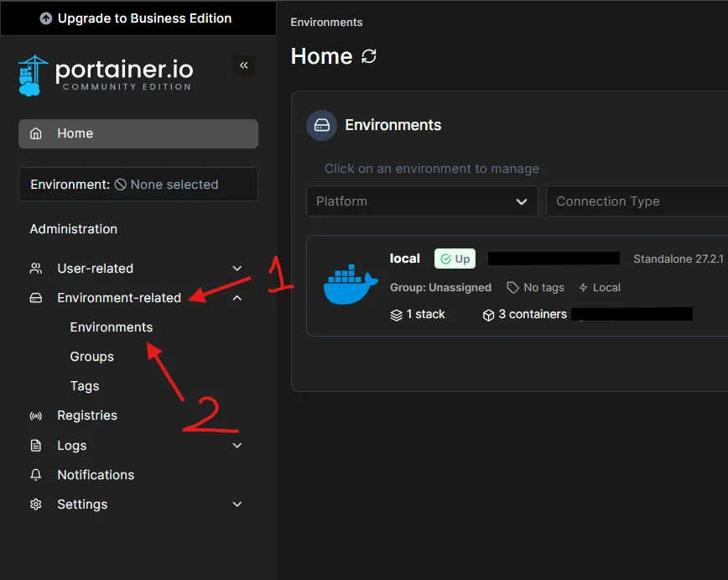Click the Notifications bell icon

(x=35, y=475)
